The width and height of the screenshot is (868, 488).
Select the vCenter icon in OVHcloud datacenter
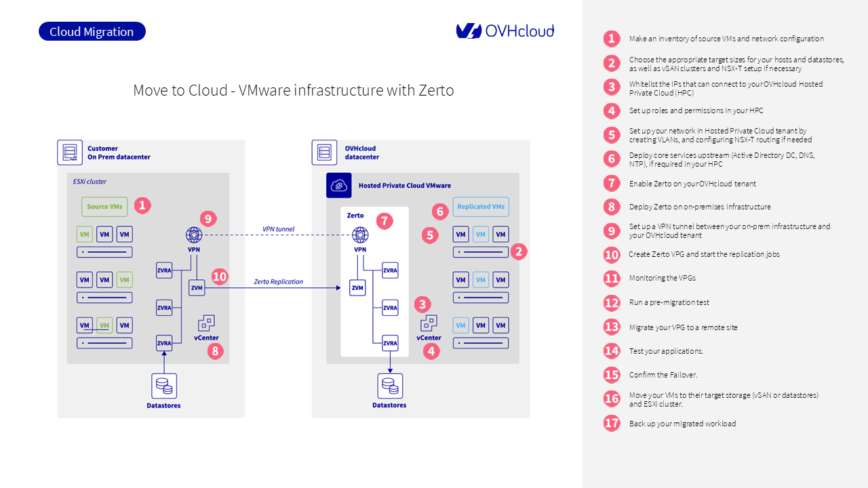point(429,323)
